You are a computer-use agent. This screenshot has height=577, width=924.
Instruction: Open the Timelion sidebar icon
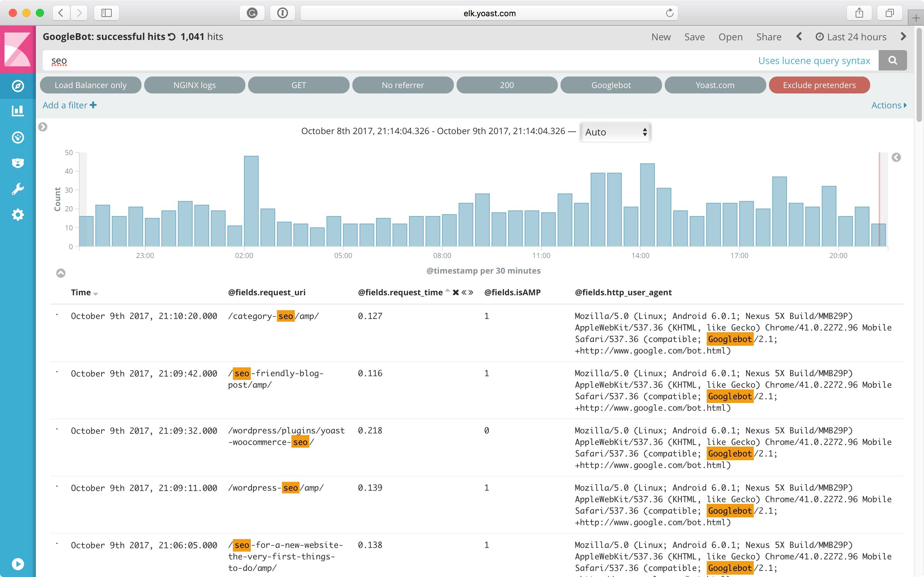(18, 163)
